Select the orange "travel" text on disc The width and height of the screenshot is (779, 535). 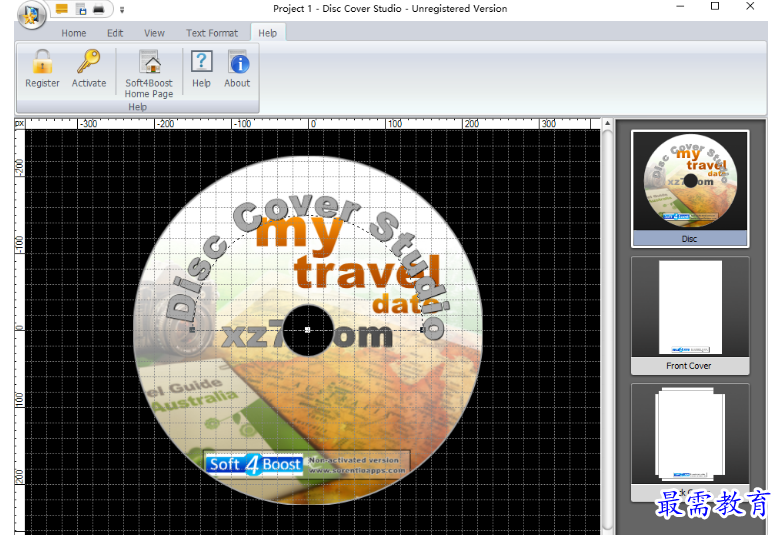pyautogui.click(x=367, y=272)
